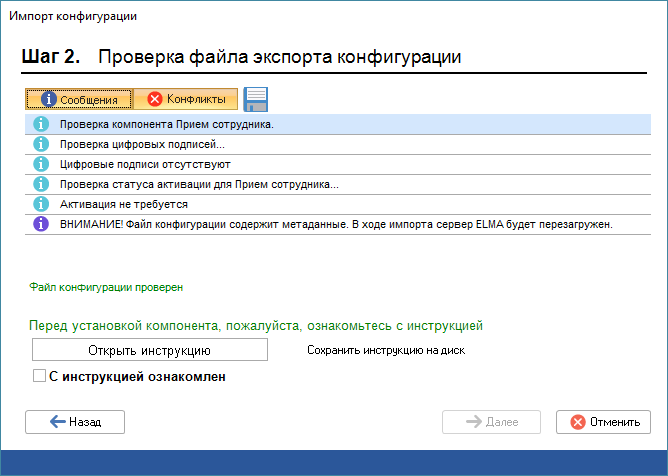The width and height of the screenshot is (668, 476).
Task: Select the ВНИМАНИЕ metadata warning message
Action: (338, 225)
